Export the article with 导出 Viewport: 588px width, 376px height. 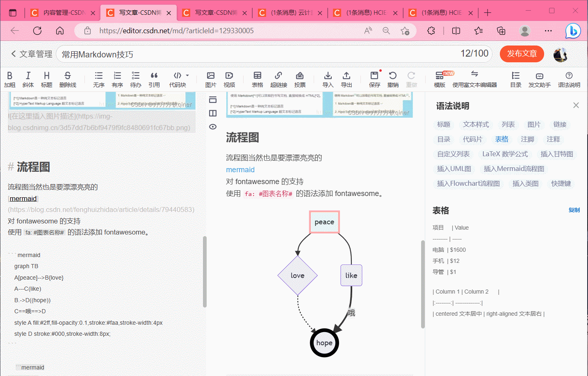pyautogui.click(x=346, y=80)
